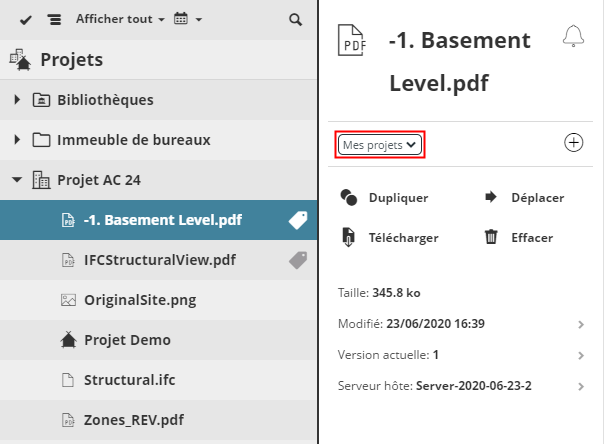Click the gray tag on IFCStructuralView.pdf

(297, 260)
